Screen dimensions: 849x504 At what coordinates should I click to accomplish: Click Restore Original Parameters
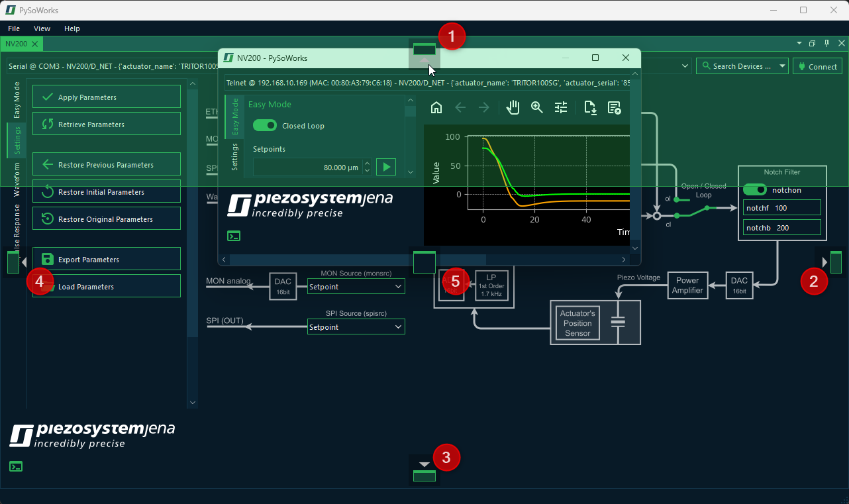107,219
